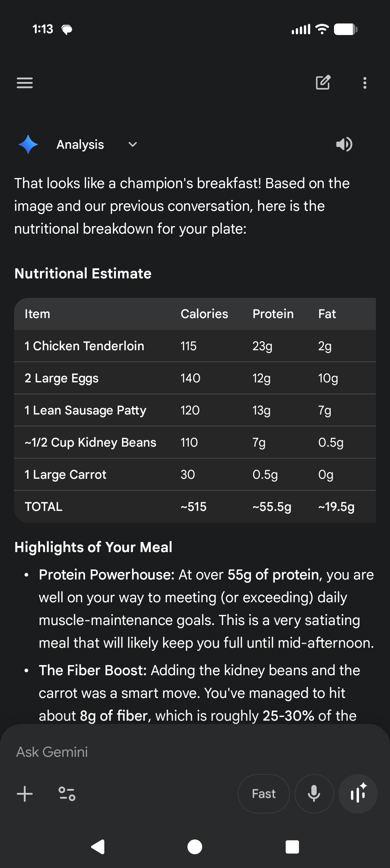Open the three-dot overflow menu
This screenshot has width=390, height=868.
(x=365, y=83)
